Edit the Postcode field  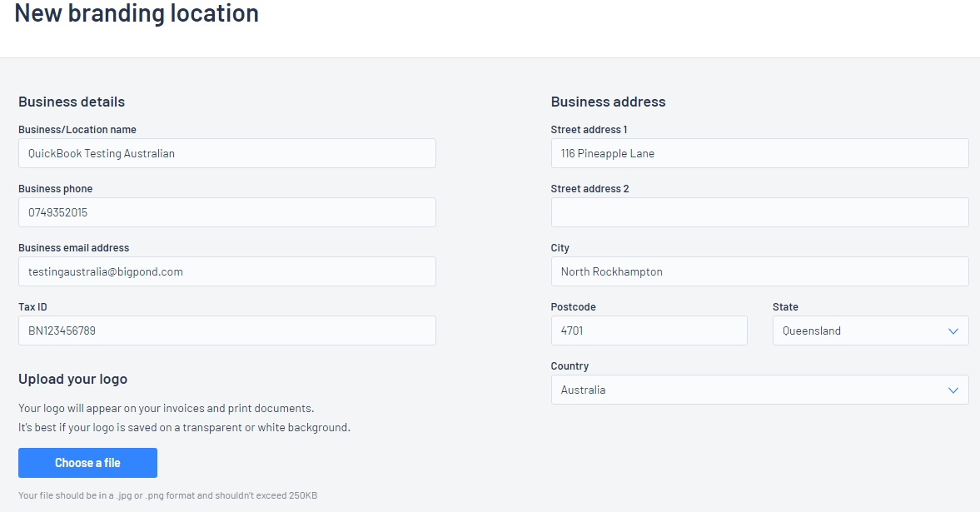click(649, 331)
